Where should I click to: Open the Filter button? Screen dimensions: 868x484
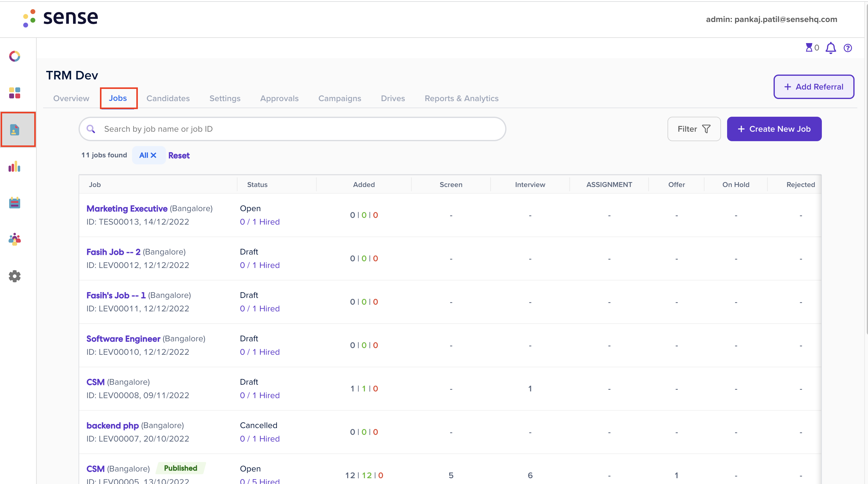click(694, 129)
